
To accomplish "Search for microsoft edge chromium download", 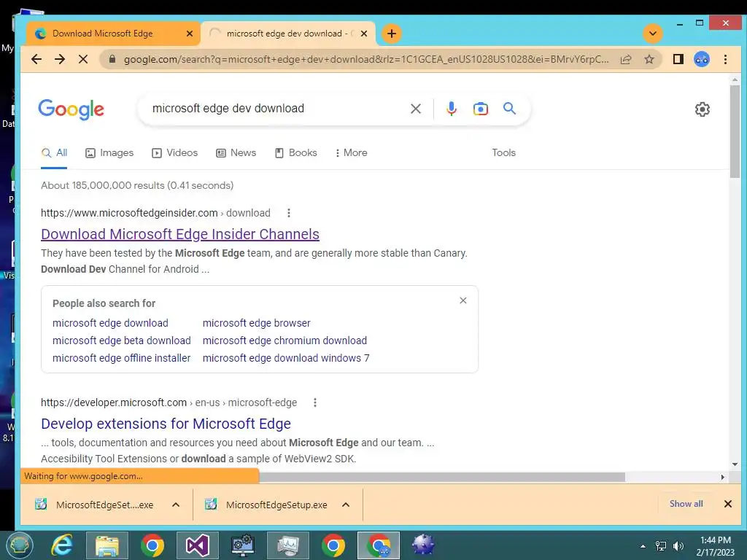I will pos(285,341).
